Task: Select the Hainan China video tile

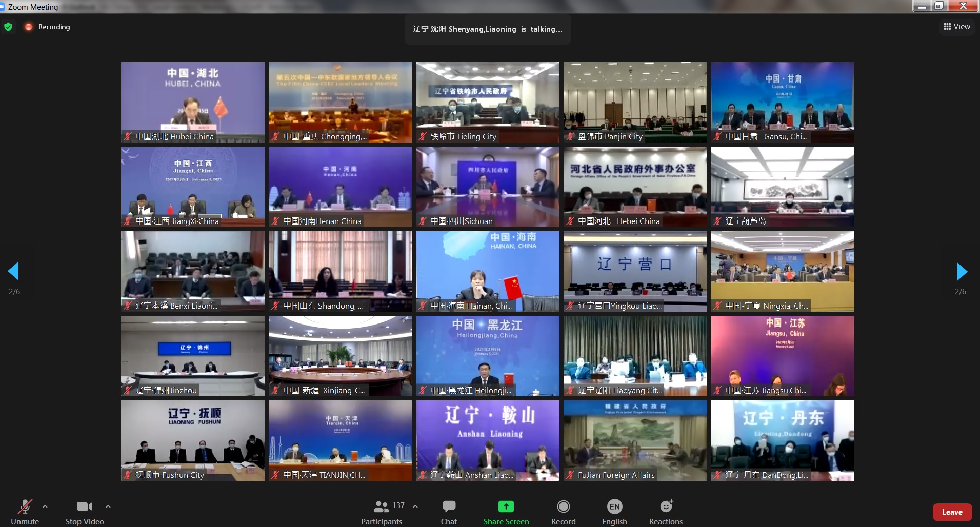Action: (x=487, y=271)
